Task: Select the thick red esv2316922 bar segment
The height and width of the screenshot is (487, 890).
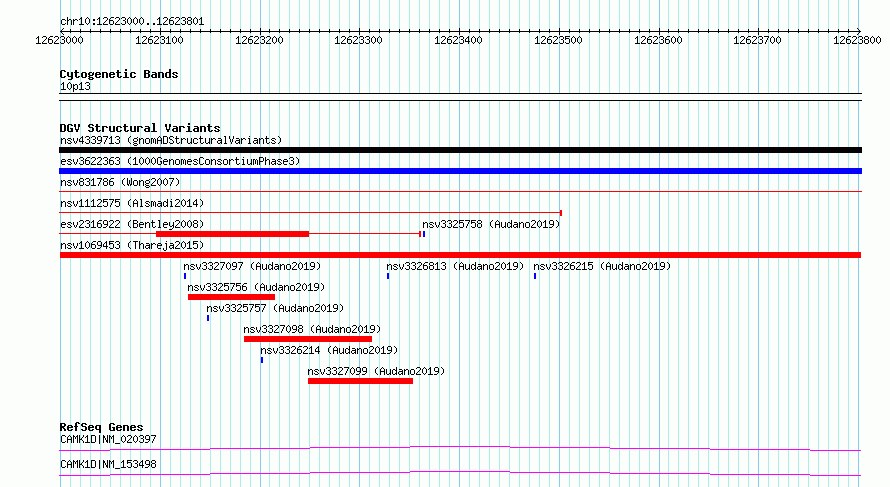Action: click(x=233, y=234)
